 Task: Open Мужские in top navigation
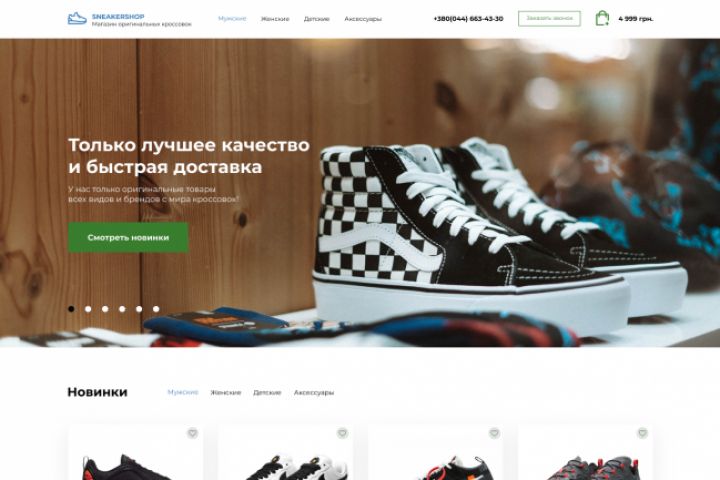coord(232,19)
